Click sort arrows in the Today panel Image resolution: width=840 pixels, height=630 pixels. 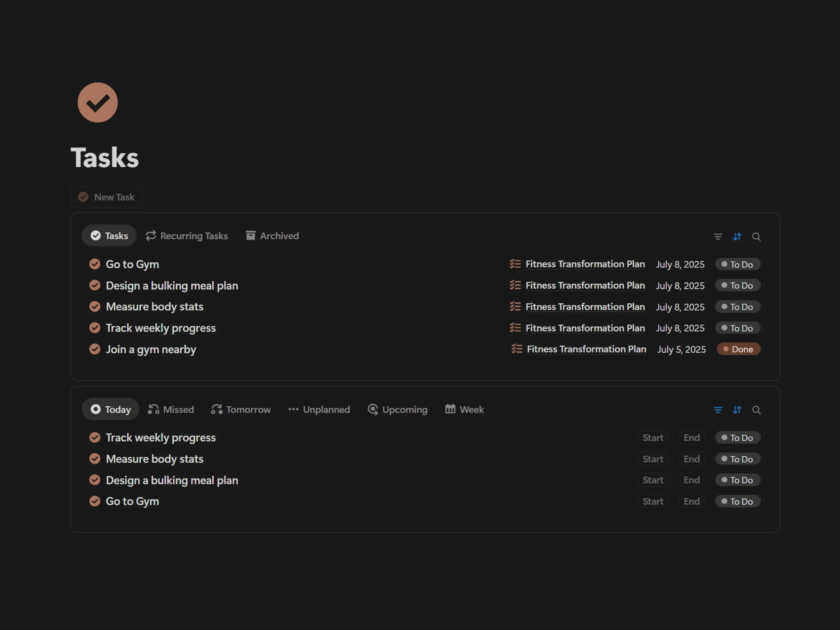737,410
